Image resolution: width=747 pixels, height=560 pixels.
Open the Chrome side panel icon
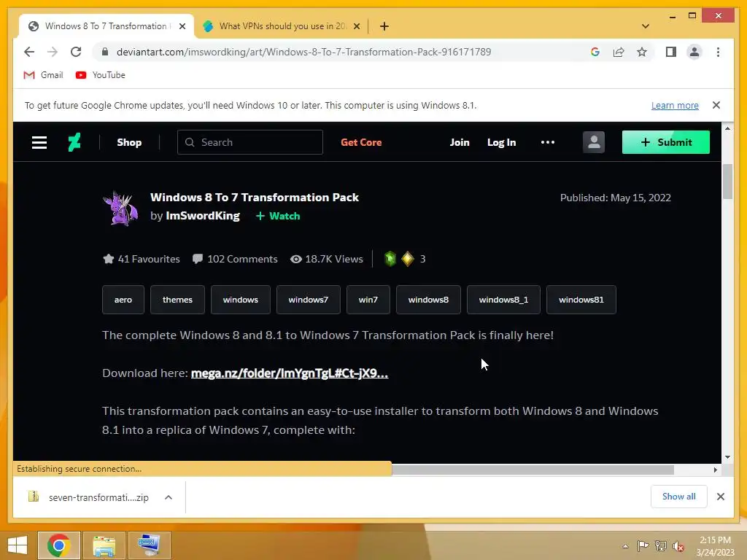(x=671, y=52)
